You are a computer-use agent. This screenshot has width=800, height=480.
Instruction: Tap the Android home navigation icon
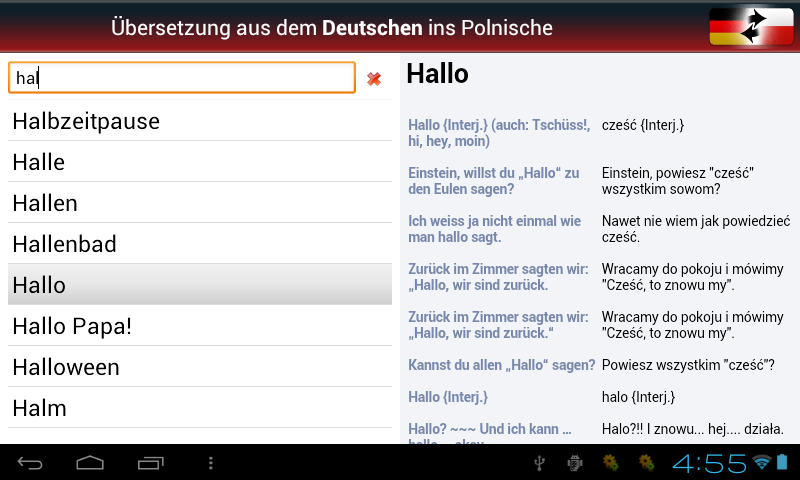(90, 463)
